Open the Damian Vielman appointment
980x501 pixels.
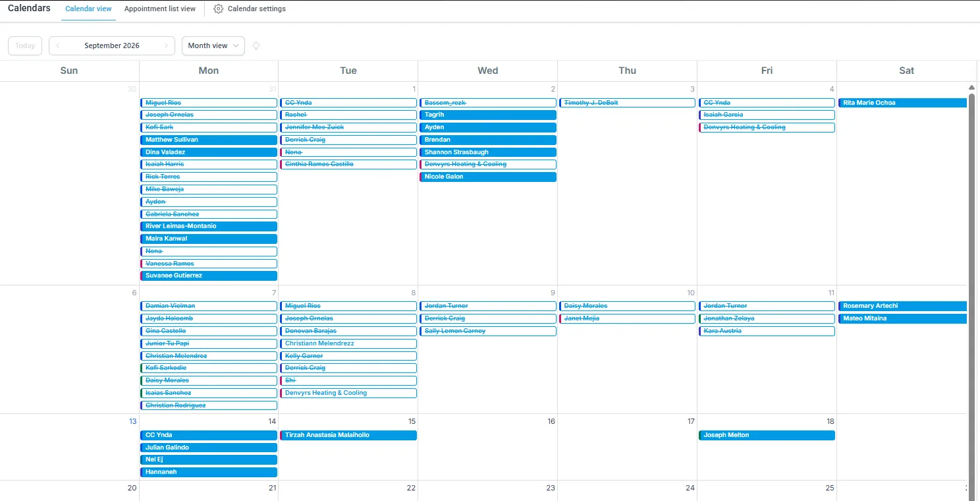(x=209, y=306)
